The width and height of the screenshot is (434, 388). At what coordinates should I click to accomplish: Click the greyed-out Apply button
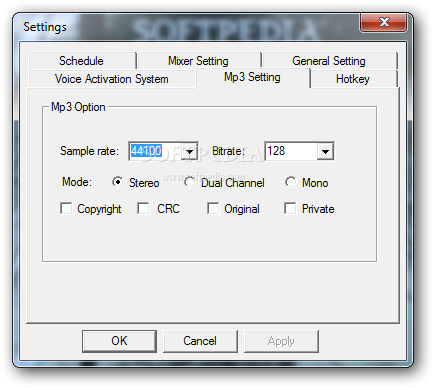pyautogui.click(x=281, y=341)
